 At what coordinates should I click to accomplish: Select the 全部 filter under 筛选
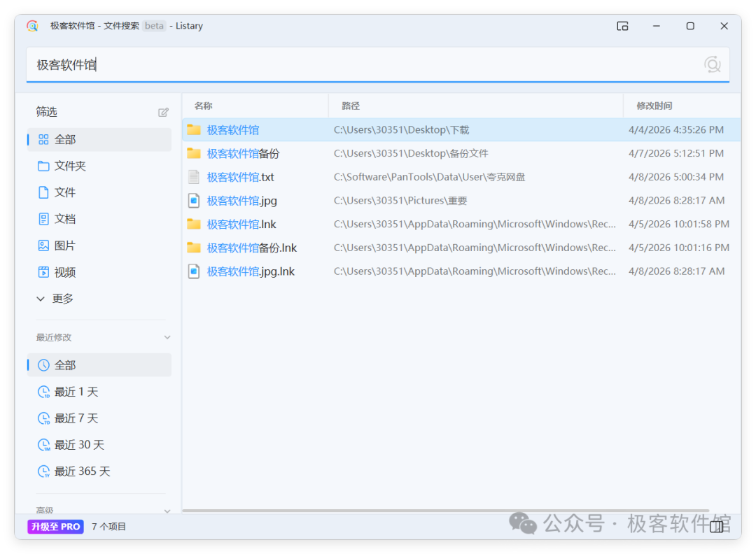tap(99, 140)
